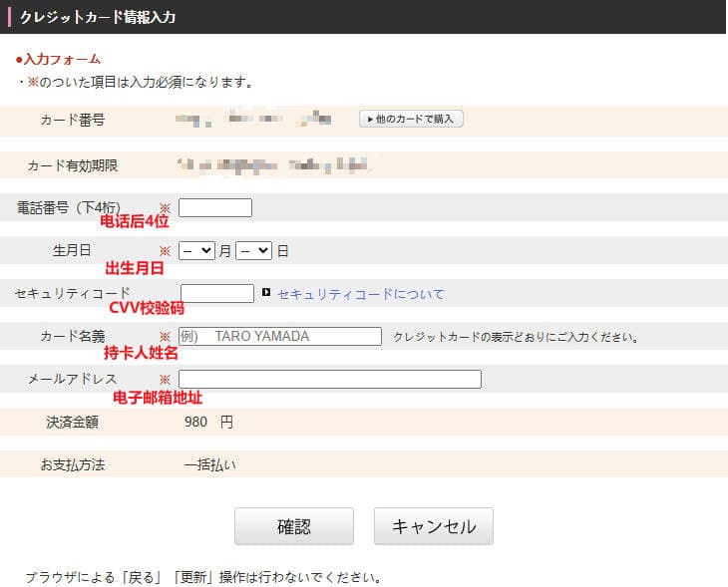This screenshot has height=587, width=728.
Task: Click the クレジットカード情報入力 header title
Action: (98, 17)
